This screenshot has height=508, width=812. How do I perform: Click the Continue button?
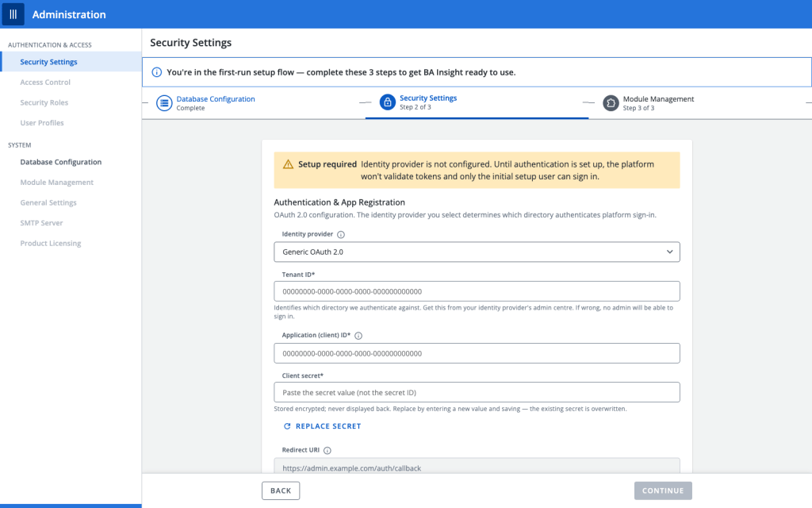click(663, 491)
